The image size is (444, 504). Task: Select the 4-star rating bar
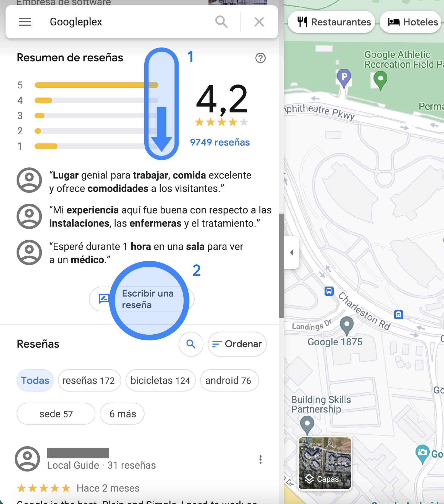(x=96, y=100)
